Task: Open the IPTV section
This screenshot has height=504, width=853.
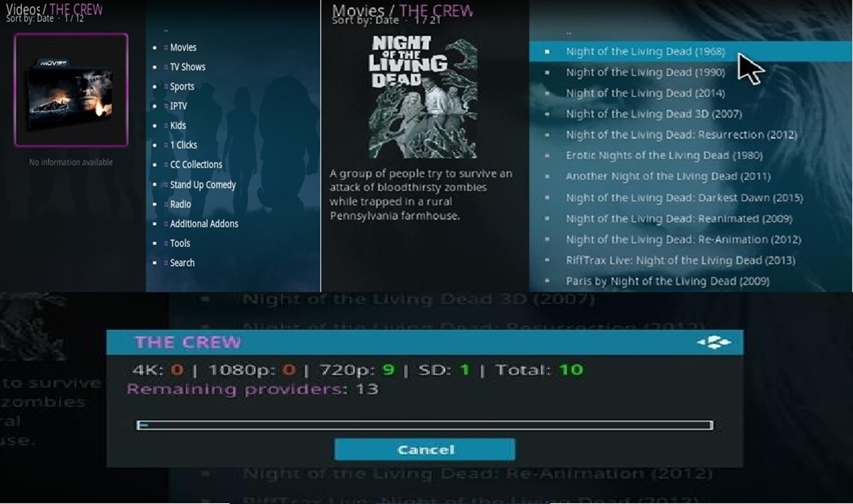Action: tap(178, 106)
